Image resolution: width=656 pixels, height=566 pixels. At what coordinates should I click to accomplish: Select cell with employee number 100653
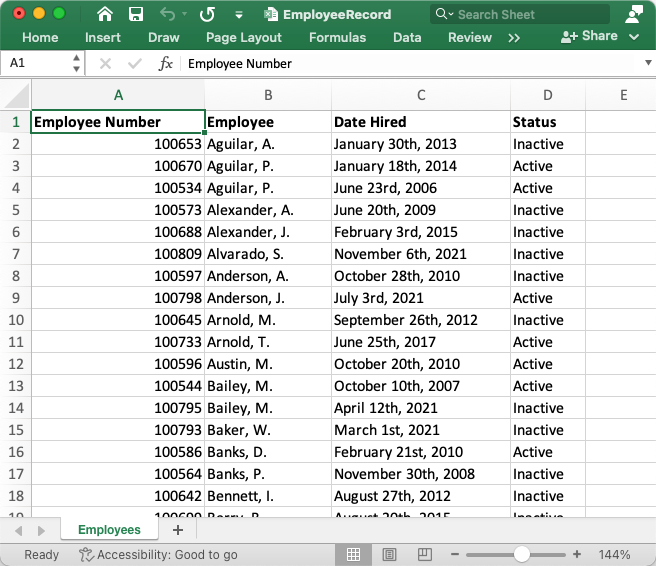click(x=118, y=144)
